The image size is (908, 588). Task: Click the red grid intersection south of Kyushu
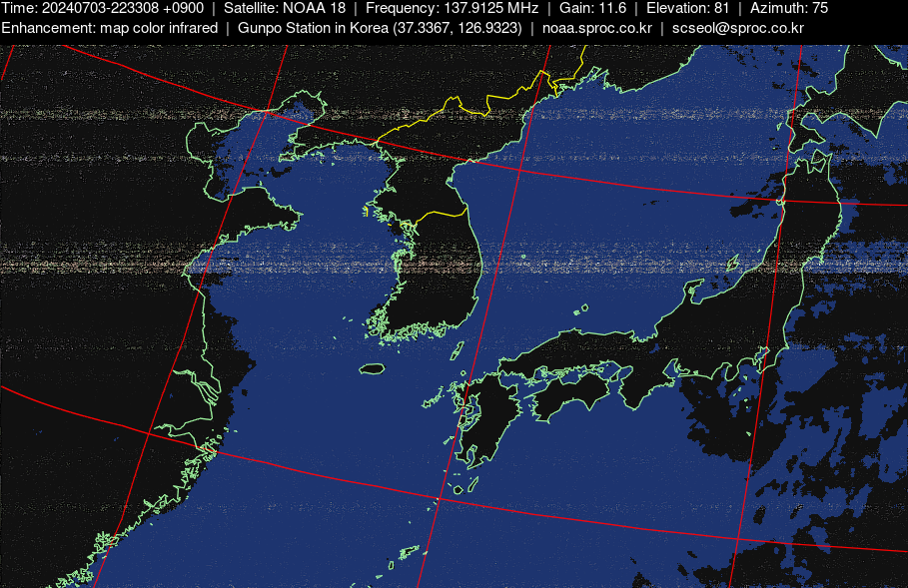(436, 498)
